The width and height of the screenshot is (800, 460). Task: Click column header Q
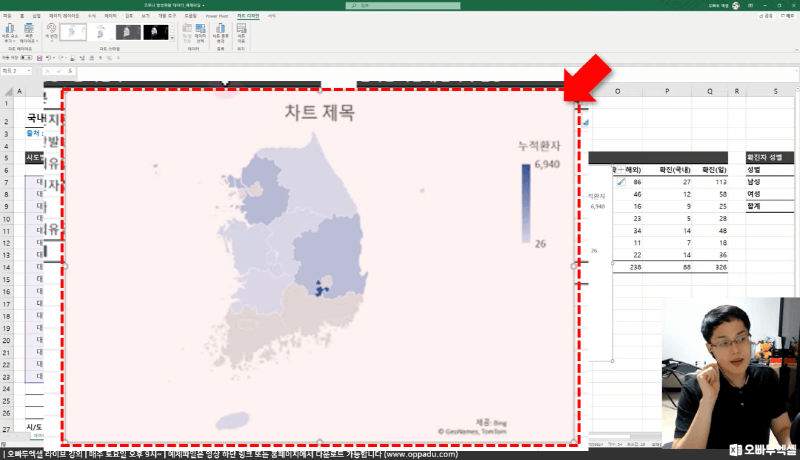point(710,92)
